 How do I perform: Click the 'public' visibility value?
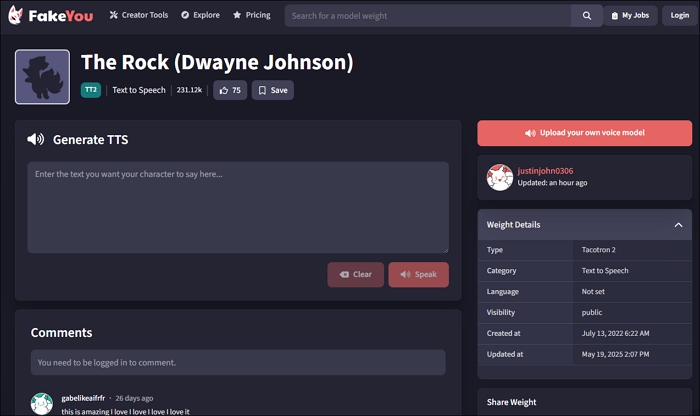point(592,312)
